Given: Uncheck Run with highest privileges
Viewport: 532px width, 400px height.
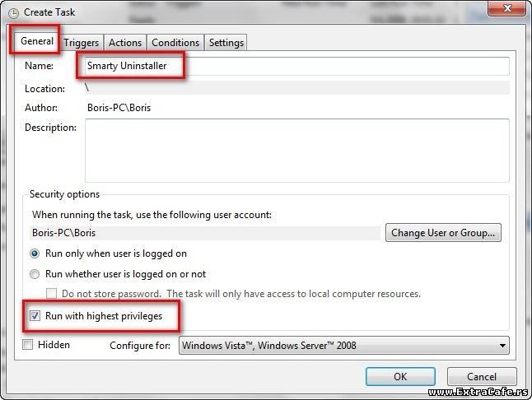Looking at the screenshot, I should pos(35,315).
